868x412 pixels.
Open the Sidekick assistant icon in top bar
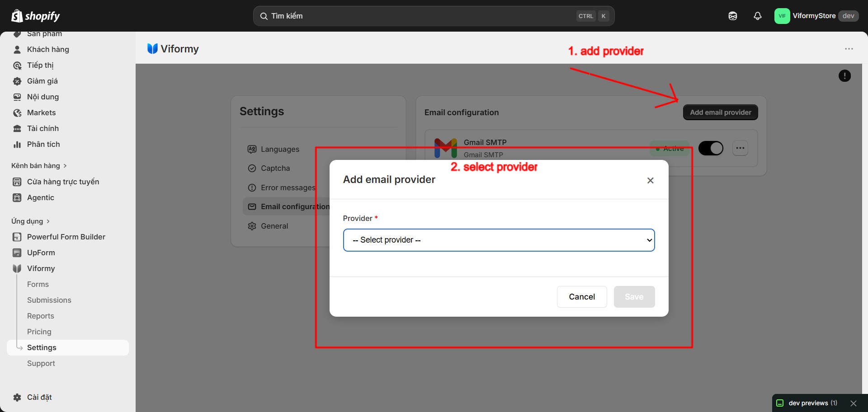click(x=733, y=16)
